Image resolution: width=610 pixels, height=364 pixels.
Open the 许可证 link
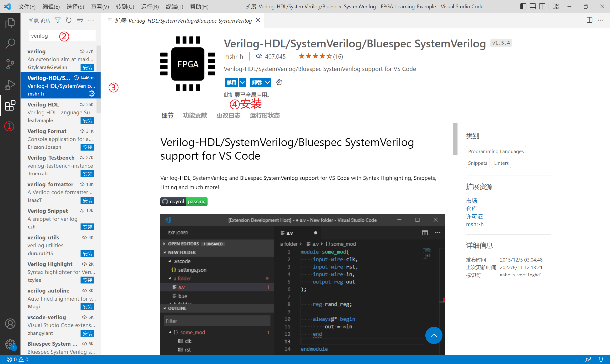pos(474,217)
